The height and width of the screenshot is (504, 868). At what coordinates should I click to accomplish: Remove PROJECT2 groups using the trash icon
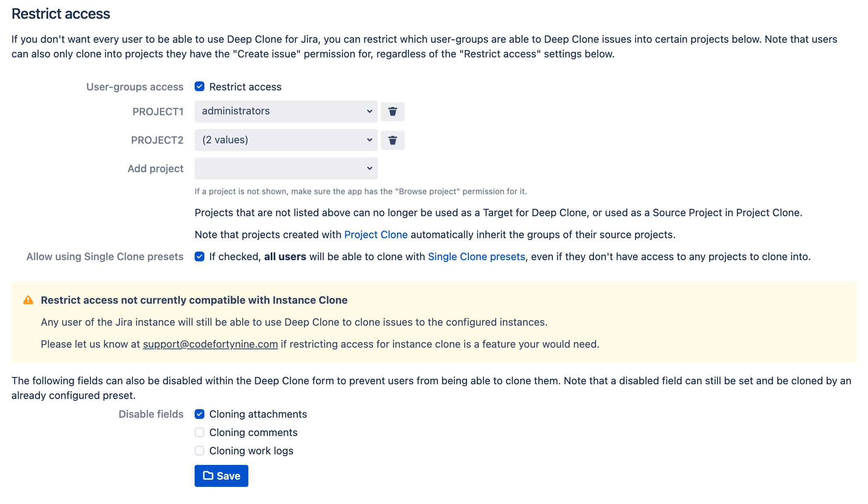392,140
